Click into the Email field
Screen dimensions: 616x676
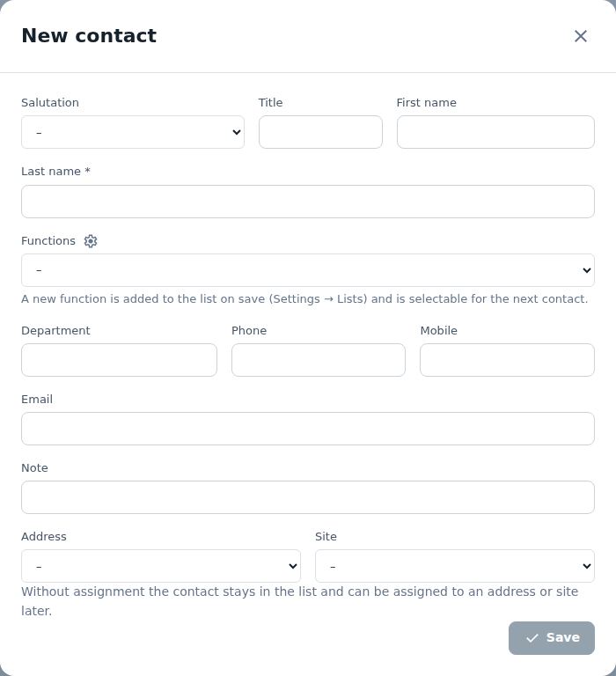pos(308,429)
